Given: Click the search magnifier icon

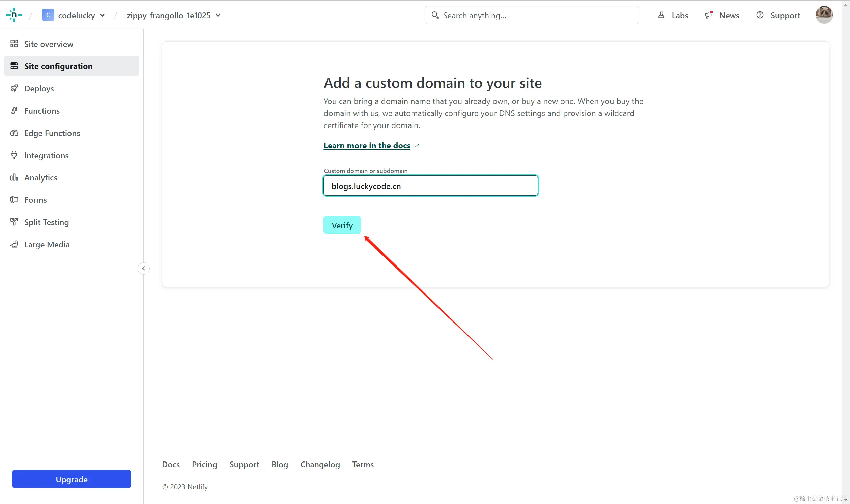Looking at the screenshot, I should pos(435,15).
